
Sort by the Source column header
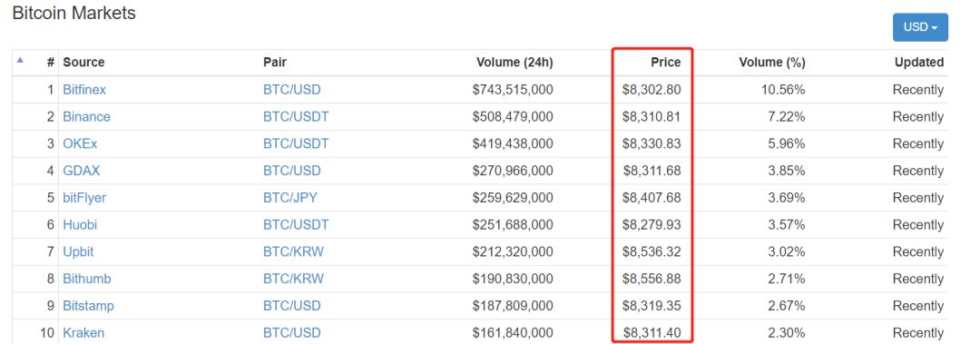click(x=83, y=63)
